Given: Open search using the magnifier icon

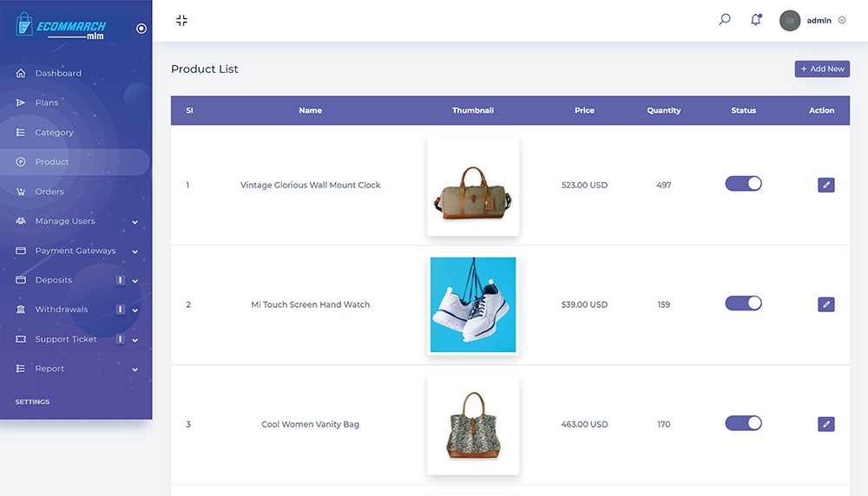Looking at the screenshot, I should (x=725, y=20).
